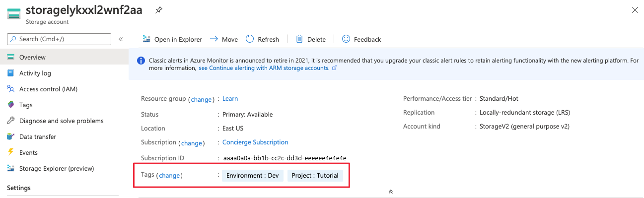The height and width of the screenshot is (198, 644).
Task: Click the Storage Explorer sidebar icon
Action: pos(10,168)
